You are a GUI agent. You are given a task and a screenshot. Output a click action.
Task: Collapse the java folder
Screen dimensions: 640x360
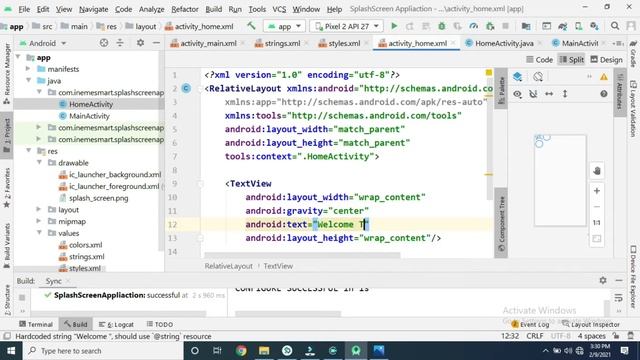[29, 80]
